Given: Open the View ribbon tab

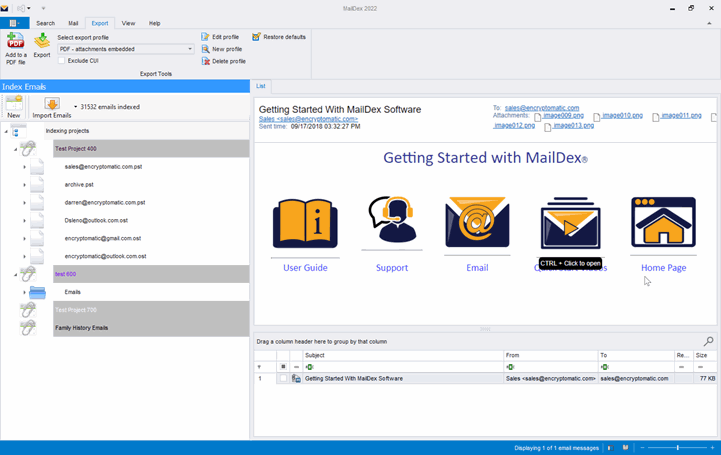Looking at the screenshot, I should pos(128,23).
